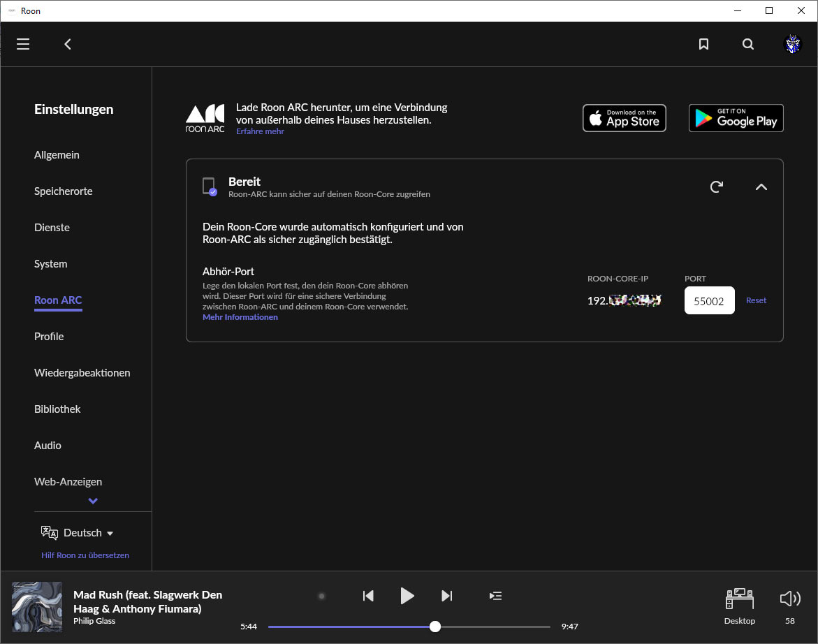This screenshot has height=644, width=818.
Task: Click the port field showing 55002
Action: 710,300
